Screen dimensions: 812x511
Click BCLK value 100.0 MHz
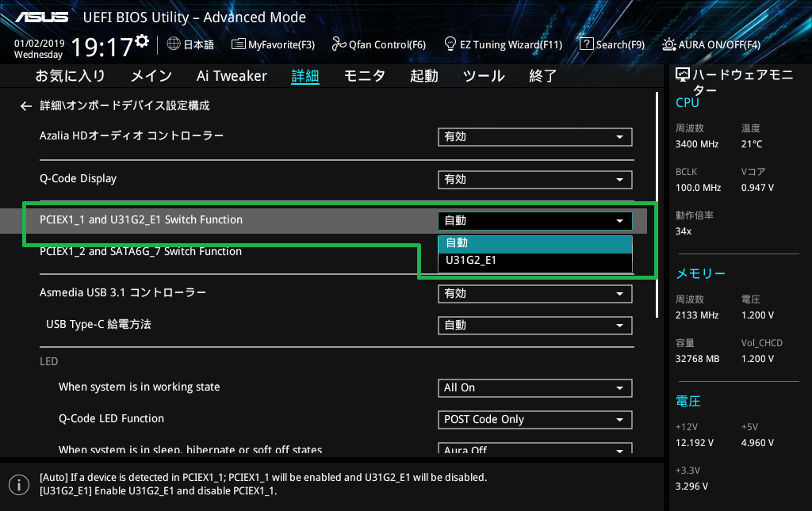tap(698, 188)
